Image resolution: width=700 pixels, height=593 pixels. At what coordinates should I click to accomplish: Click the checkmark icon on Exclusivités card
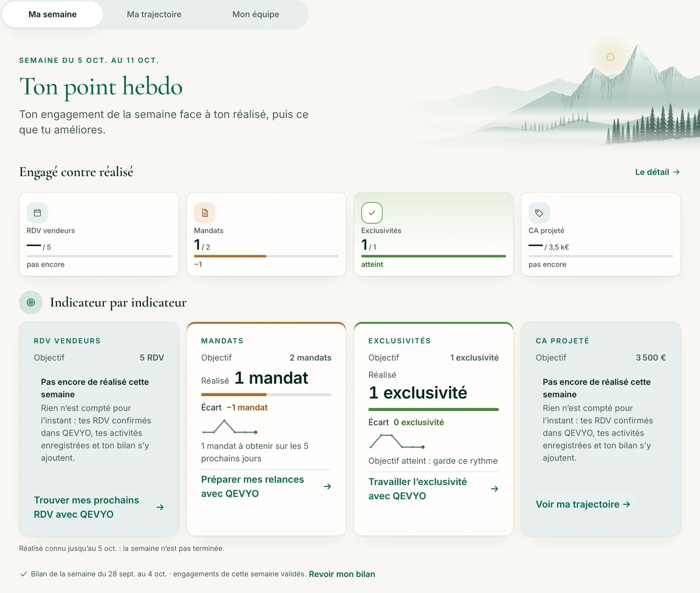372,213
